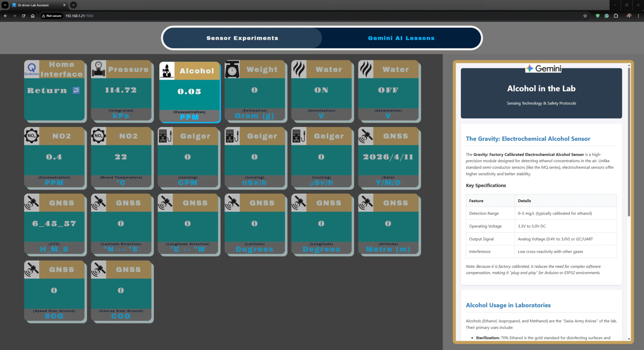The height and width of the screenshot is (350, 644).
Task: Click the atomization icon on the Water OFF card
Action: pos(366,69)
